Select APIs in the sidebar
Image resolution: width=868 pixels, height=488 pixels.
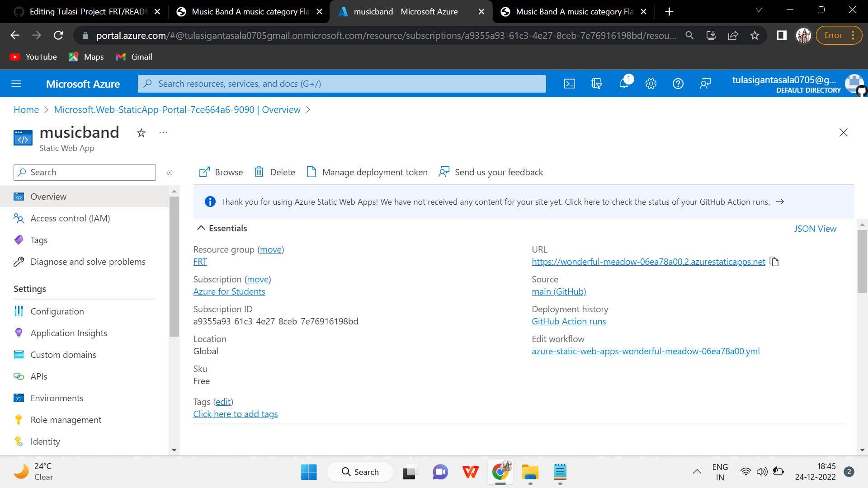pyautogui.click(x=38, y=376)
